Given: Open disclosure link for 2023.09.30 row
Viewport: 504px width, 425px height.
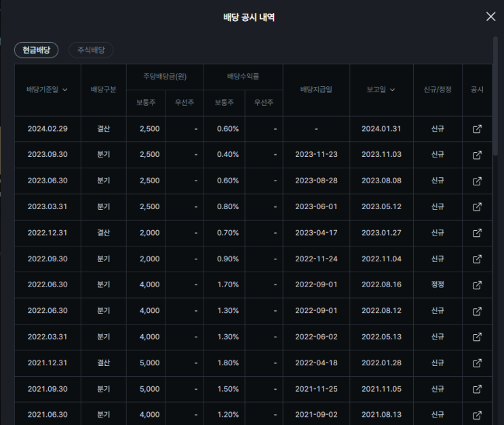Looking at the screenshot, I should (x=477, y=155).
